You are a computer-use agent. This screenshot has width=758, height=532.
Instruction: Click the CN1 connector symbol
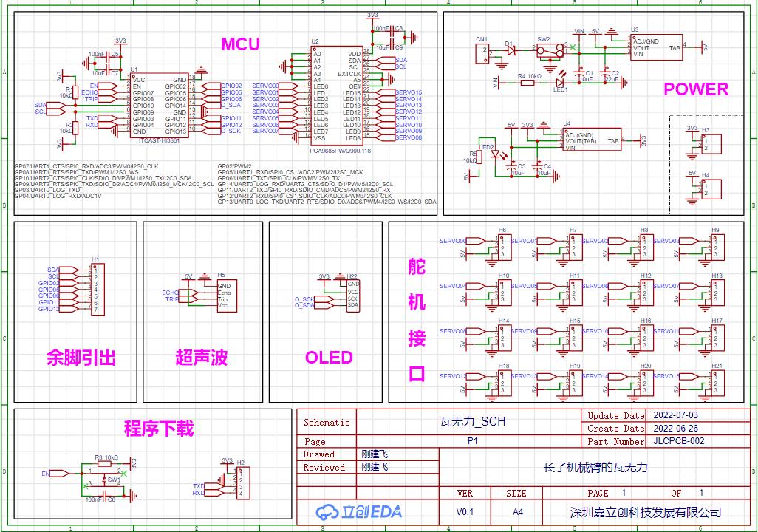click(482, 53)
